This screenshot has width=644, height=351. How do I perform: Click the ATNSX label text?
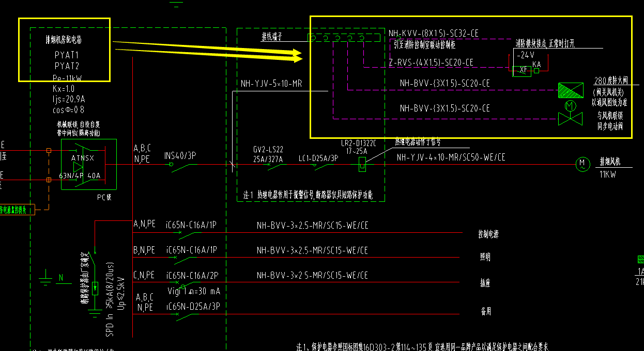pos(82,158)
